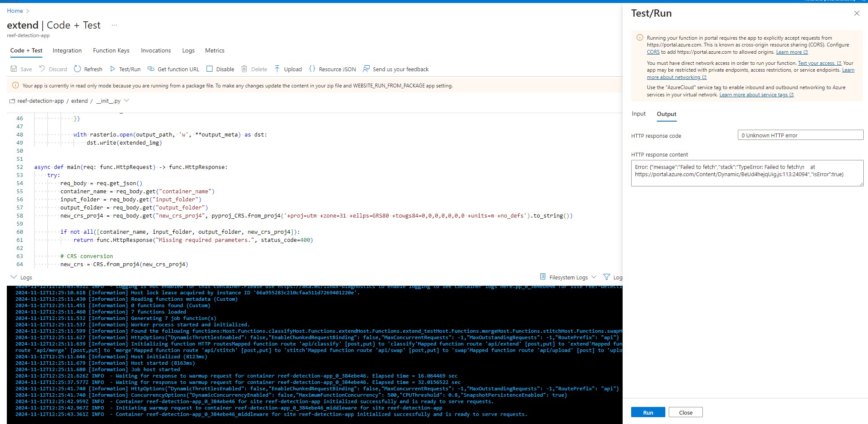Click the Send us your feedback icon
This screenshot has height=424, width=868.
coord(366,69)
